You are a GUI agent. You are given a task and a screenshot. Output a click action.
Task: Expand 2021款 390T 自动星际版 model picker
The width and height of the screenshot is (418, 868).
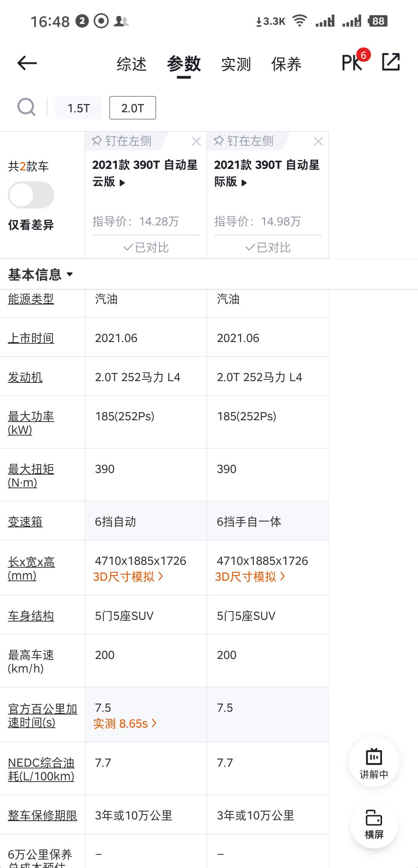(x=267, y=173)
